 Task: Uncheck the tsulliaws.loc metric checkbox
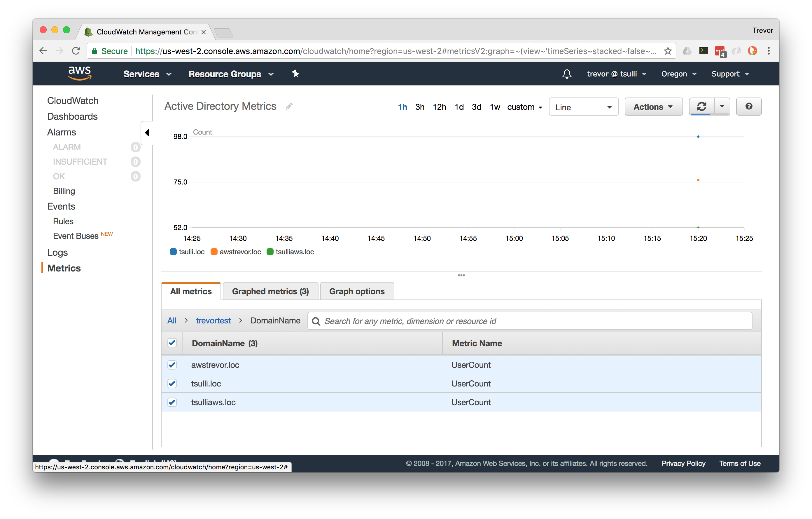click(172, 402)
